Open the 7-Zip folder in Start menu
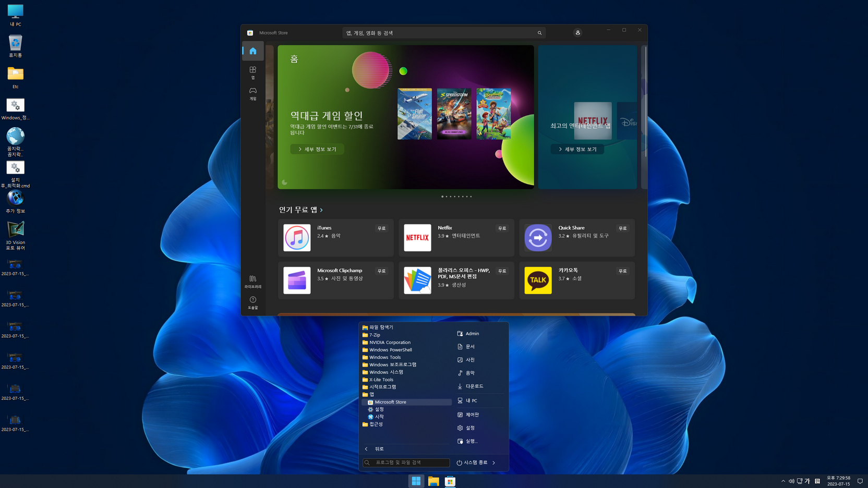 375,335
